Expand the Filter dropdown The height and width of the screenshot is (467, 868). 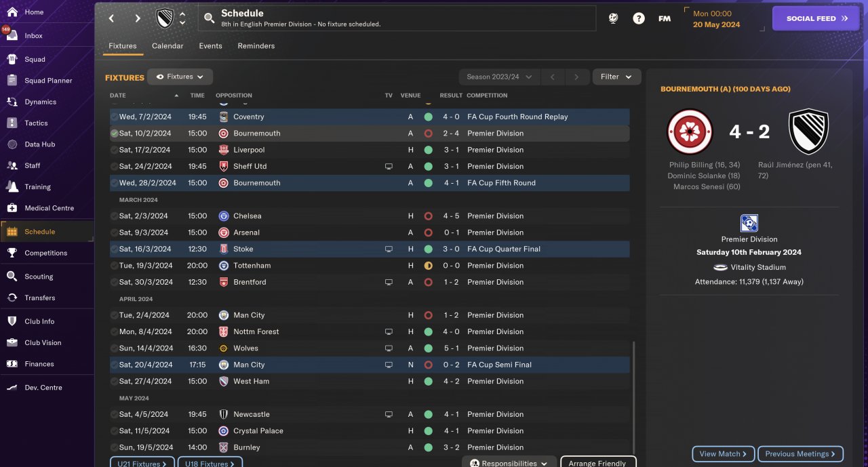click(616, 77)
